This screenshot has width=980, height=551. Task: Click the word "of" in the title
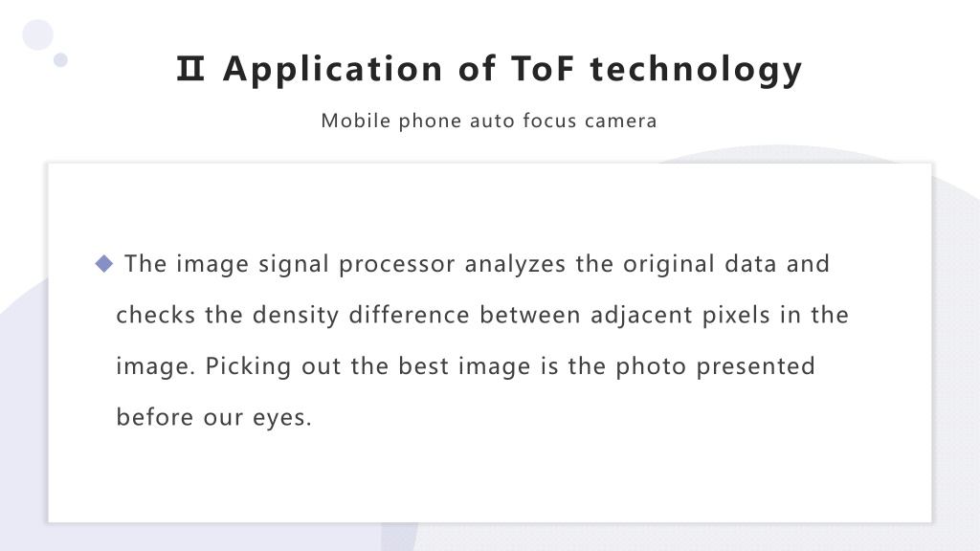pos(477,69)
